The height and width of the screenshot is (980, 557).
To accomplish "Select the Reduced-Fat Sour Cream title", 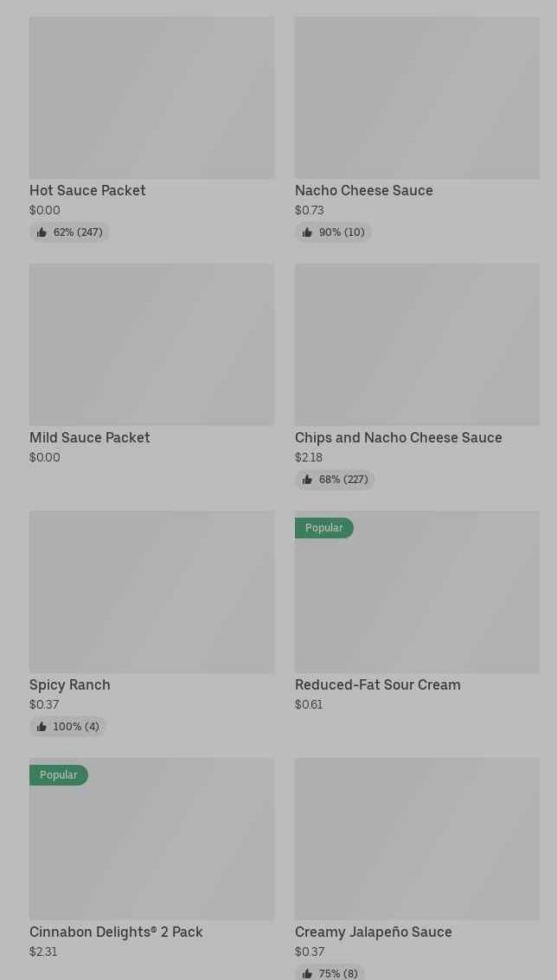I will [378, 684].
